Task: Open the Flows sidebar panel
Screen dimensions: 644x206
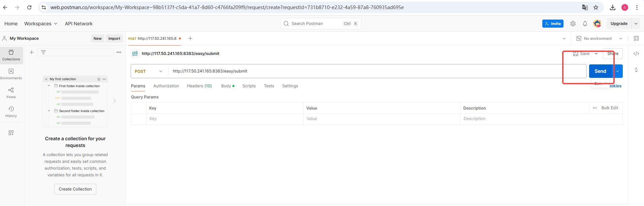Action: coord(11,93)
